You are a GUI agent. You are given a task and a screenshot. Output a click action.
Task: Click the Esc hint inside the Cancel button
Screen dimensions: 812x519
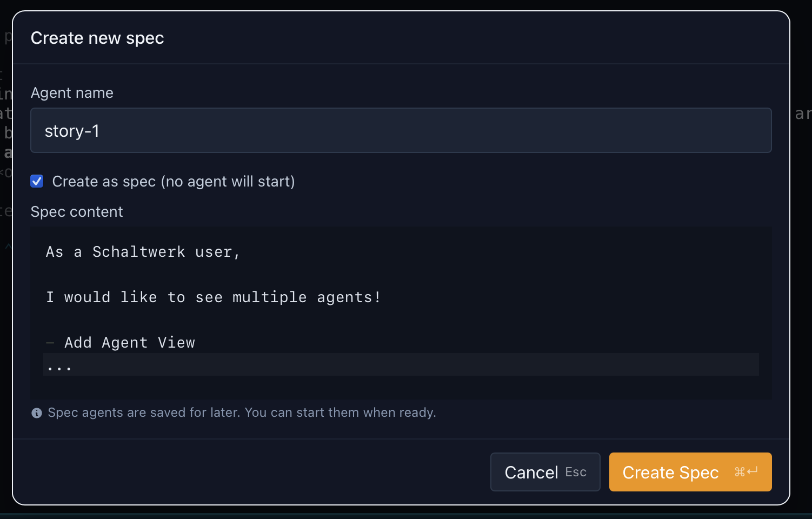[x=576, y=473]
